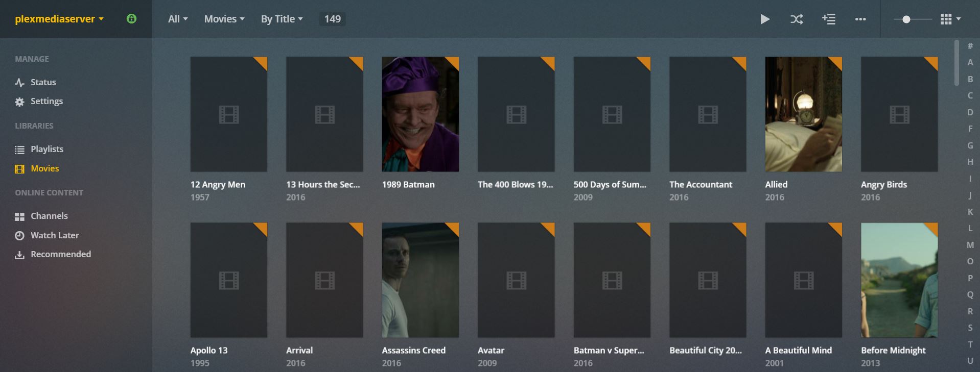Open the plexmediaserver server dropdown
Screen dimensions: 980x372
tap(59, 19)
